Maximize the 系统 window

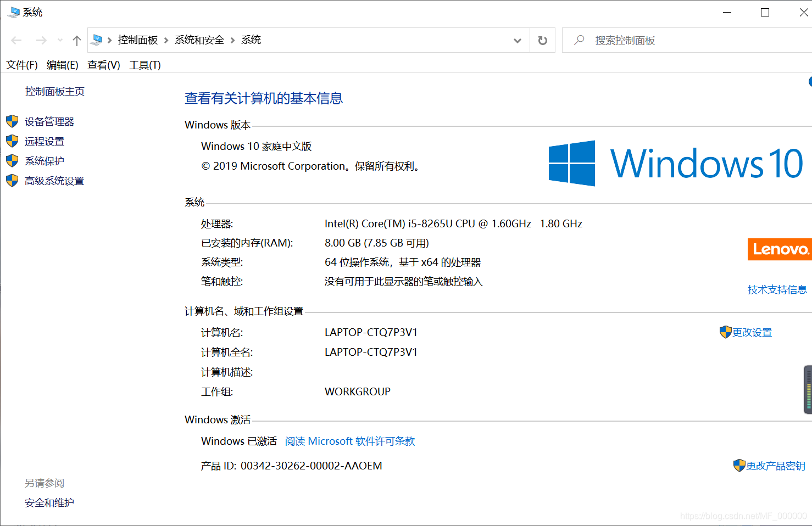tap(765, 12)
